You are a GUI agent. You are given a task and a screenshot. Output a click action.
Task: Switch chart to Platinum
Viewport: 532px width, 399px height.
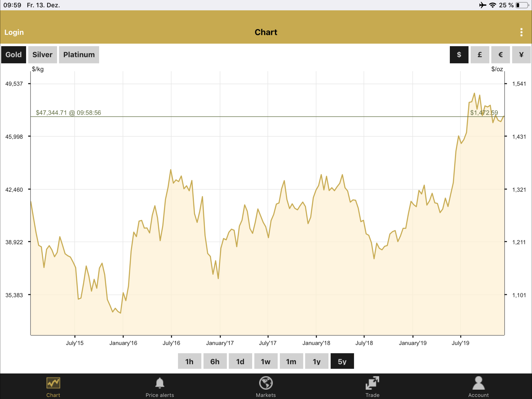(x=79, y=55)
